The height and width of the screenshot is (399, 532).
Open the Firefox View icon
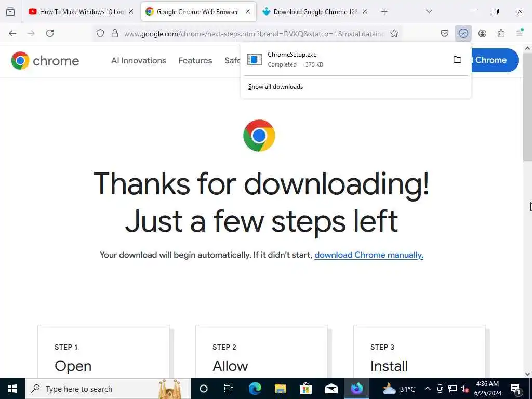tap(10, 12)
